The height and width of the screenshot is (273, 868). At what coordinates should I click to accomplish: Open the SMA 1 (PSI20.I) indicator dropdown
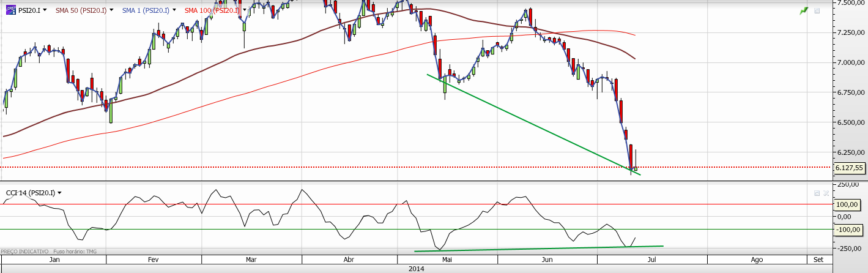click(x=175, y=10)
